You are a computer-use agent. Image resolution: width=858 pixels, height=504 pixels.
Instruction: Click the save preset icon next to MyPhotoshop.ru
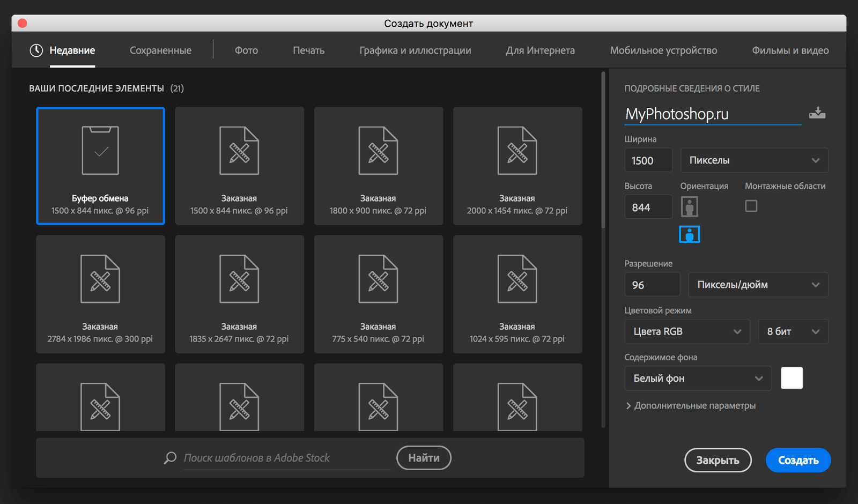click(x=817, y=113)
